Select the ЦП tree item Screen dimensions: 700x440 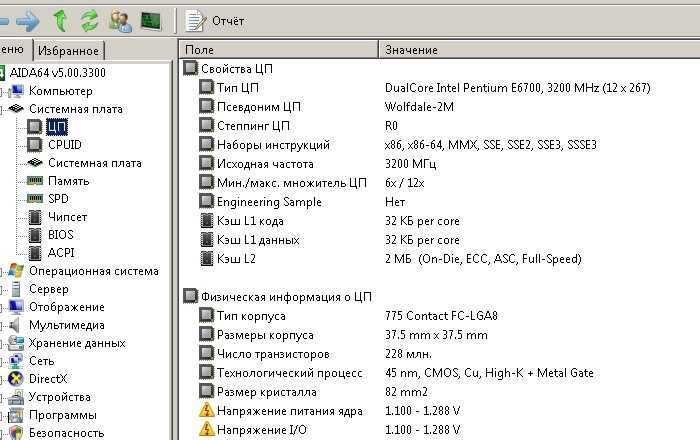click(x=57, y=127)
